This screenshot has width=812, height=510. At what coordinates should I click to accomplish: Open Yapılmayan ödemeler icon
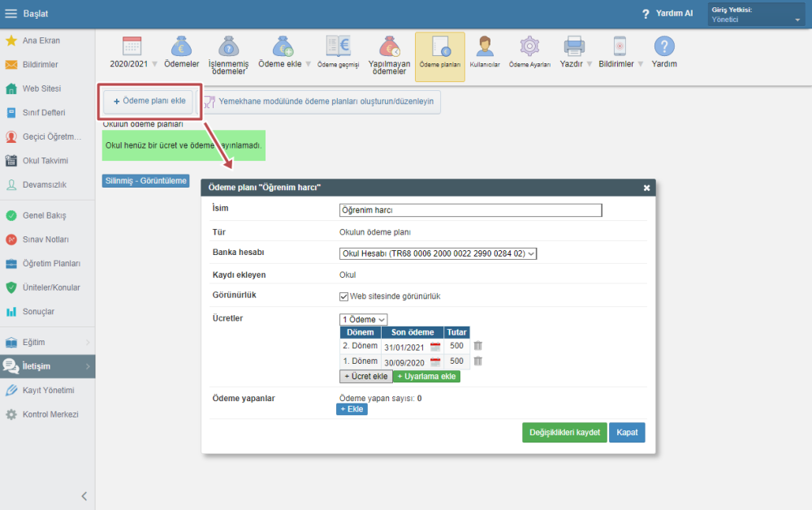(390, 46)
